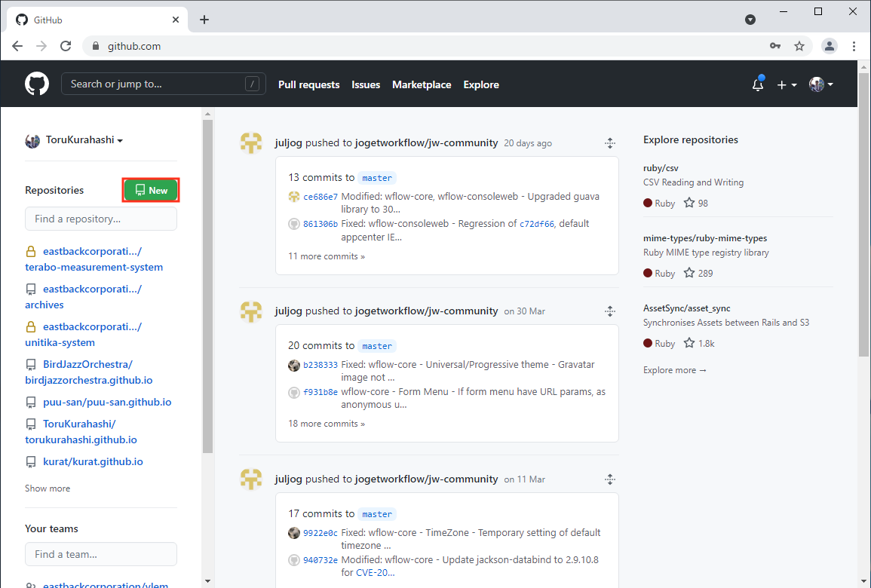Open the Chrome profile icon
Image resolution: width=871 pixels, height=588 pixels.
tap(830, 46)
